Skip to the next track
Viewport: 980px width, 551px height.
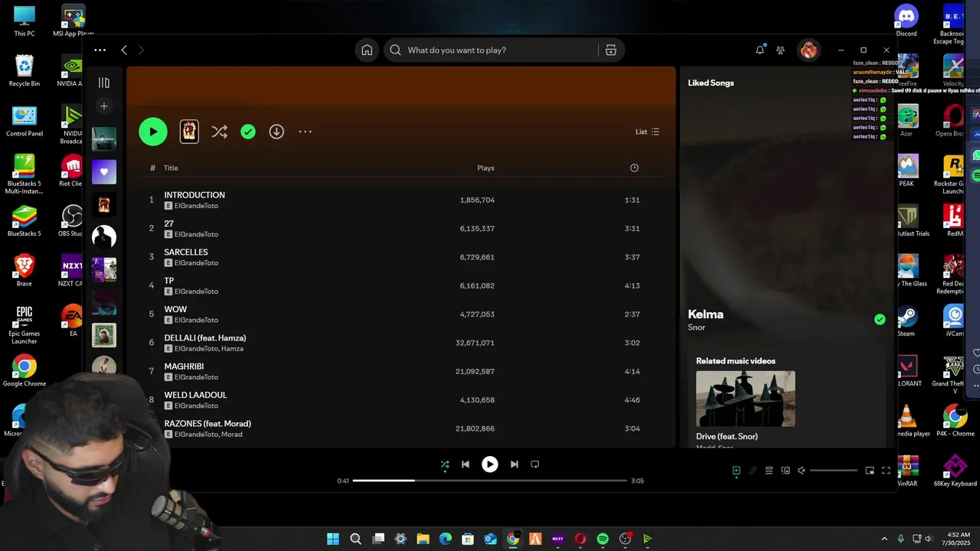click(x=514, y=464)
